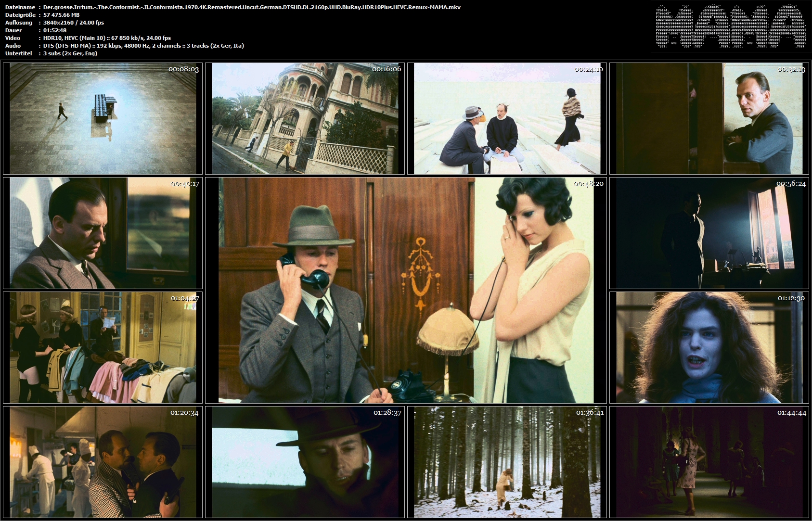
Task: Select the curly-haired woman frame at 01:12:30
Action: 709,347
